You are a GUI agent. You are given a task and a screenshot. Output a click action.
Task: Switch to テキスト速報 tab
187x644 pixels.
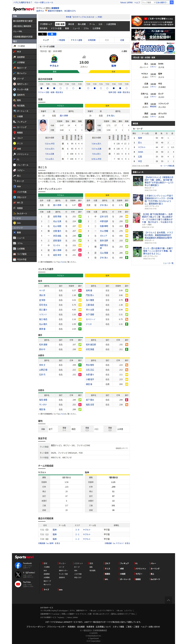[76, 40]
